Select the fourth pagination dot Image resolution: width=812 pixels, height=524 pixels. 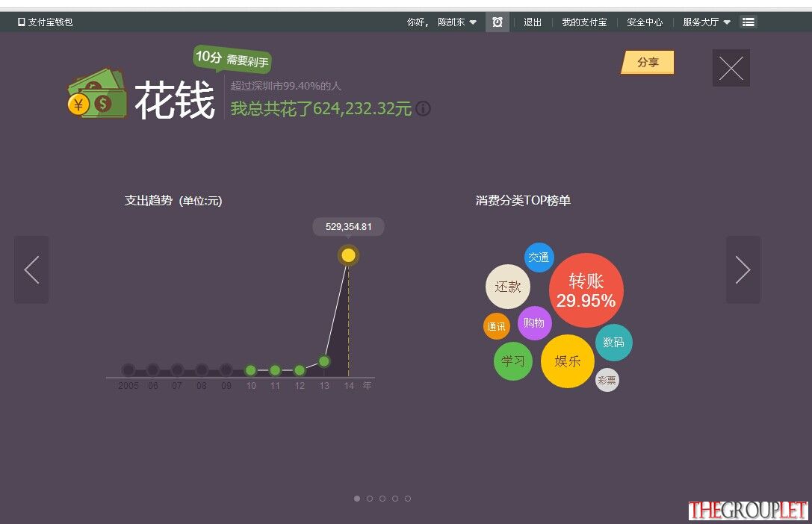click(x=395, y=499)
